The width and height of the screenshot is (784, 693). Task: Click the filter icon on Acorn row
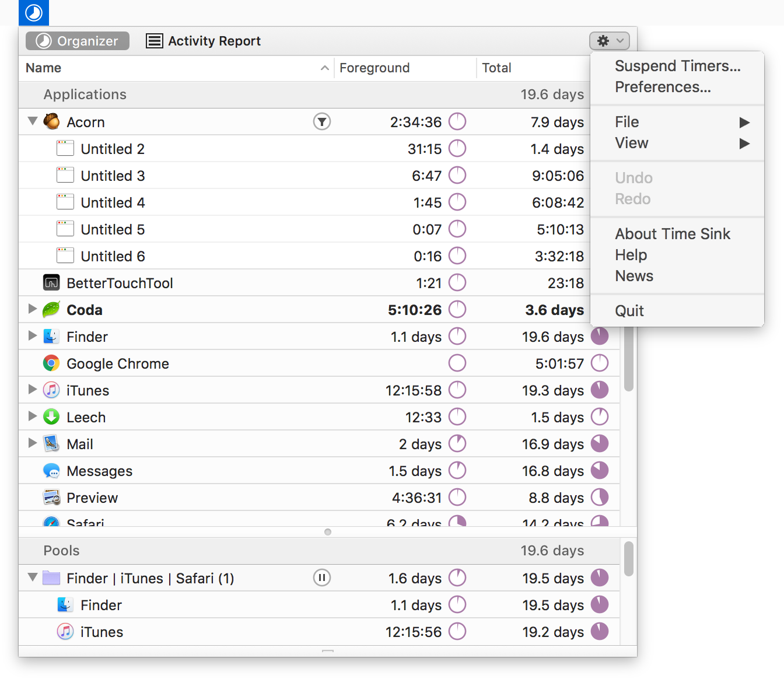point(322,121)
